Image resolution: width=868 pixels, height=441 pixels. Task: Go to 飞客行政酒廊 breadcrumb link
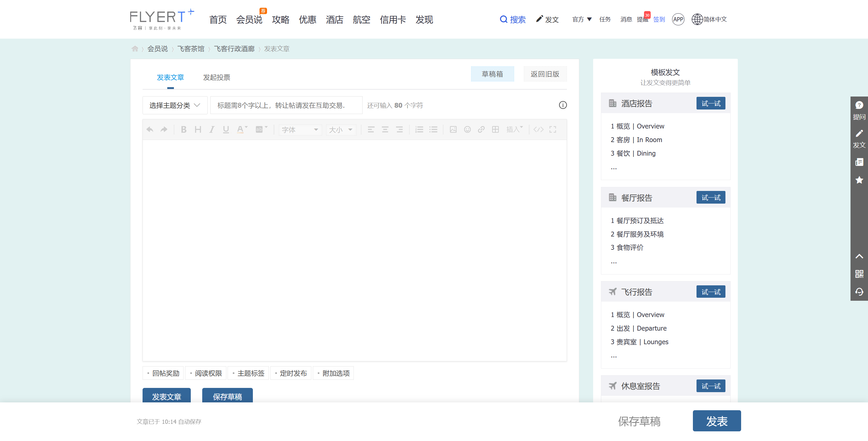point(234,49)
